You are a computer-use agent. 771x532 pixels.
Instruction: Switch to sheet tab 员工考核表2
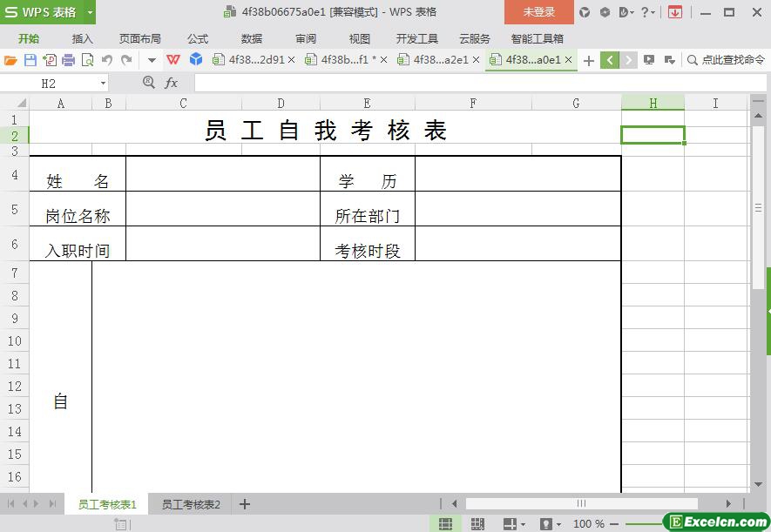191,504
